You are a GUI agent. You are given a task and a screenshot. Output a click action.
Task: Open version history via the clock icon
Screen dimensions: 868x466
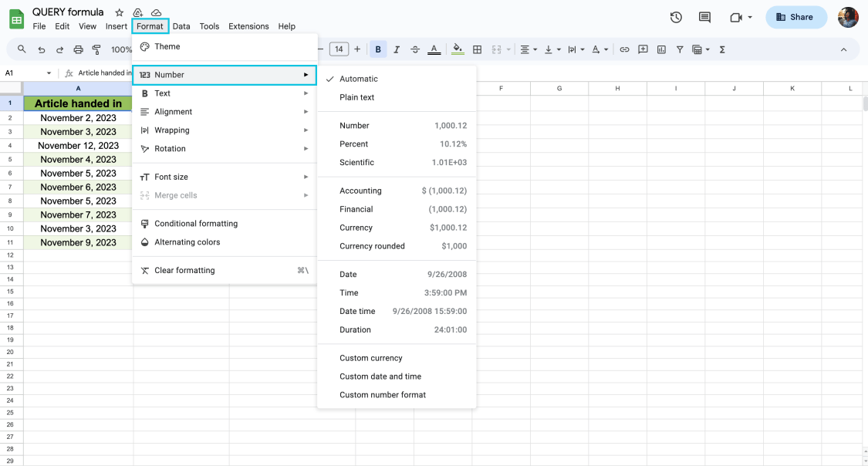[x=677, y=17]
